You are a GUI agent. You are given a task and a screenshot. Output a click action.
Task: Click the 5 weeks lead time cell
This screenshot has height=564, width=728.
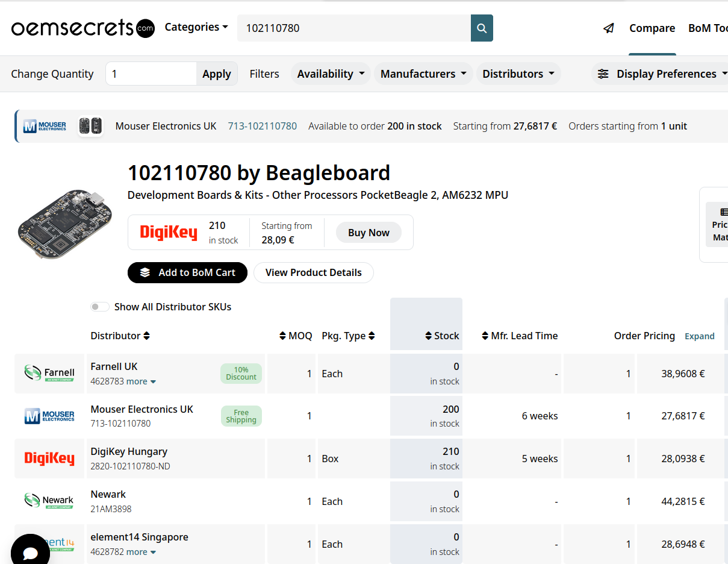[x=540, y=459]
